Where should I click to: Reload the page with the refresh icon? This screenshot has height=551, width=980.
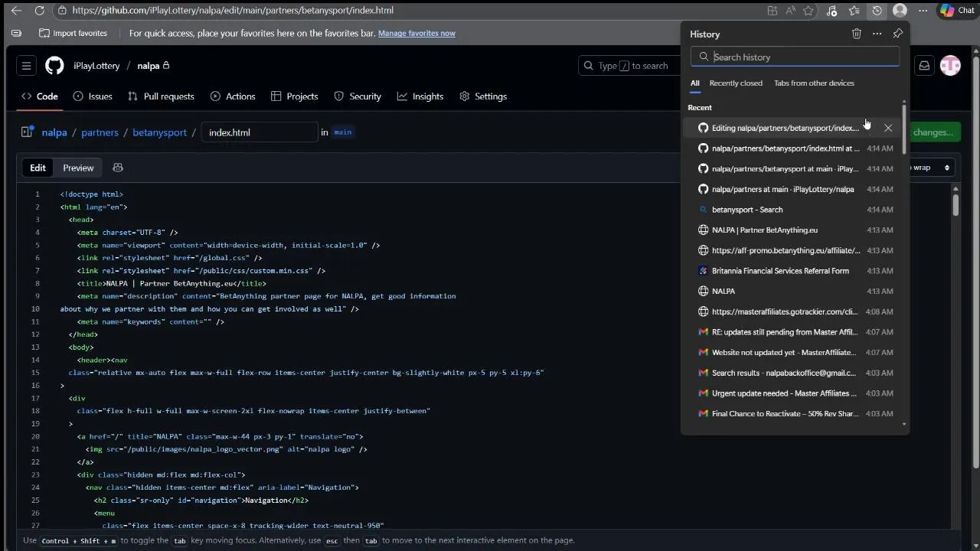coord(40,11)
